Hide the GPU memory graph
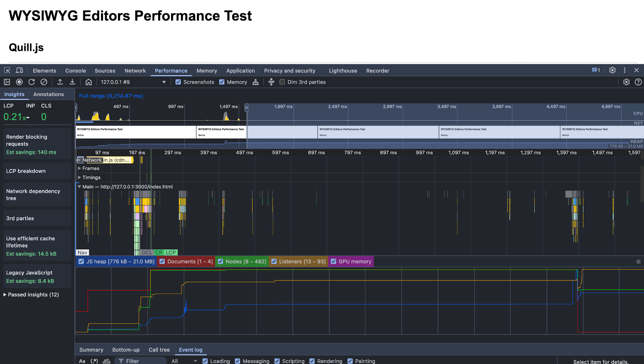The width and height of the screenshot is (644, 364). tap(333, 261)
